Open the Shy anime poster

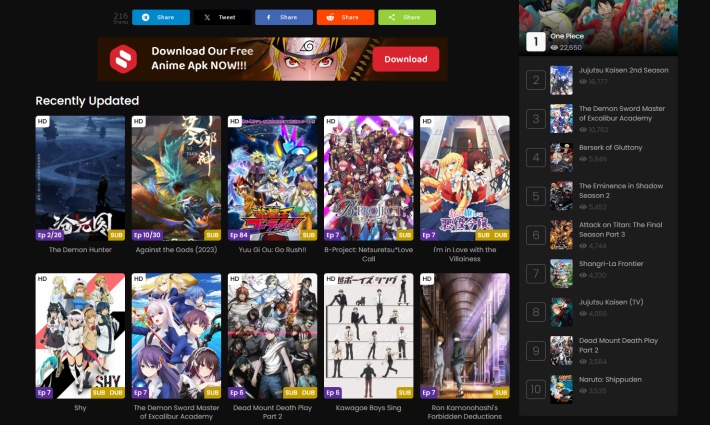[80, 336]
